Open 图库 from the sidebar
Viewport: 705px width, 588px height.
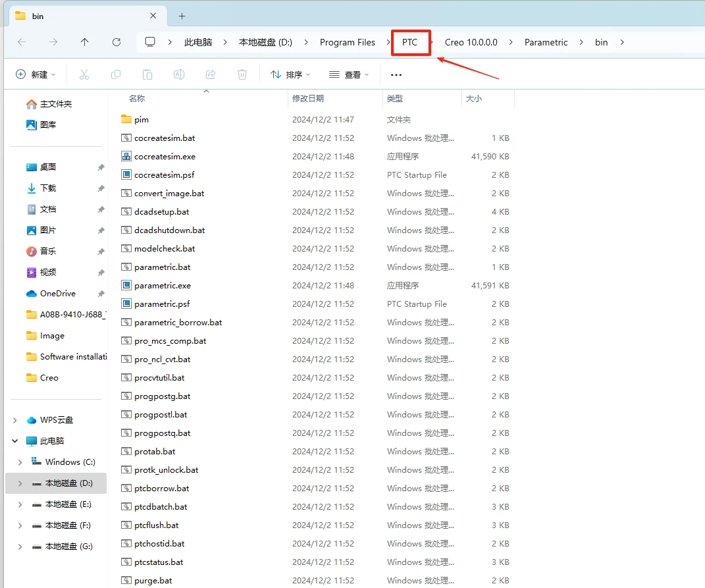pyautogui.click(x=53, y=124)
